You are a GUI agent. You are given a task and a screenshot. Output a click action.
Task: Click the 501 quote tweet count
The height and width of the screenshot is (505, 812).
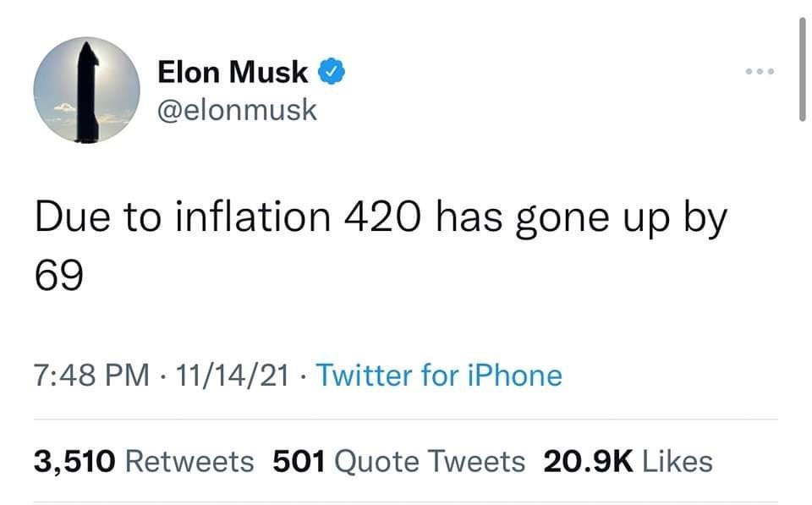[x=299, y=462]
